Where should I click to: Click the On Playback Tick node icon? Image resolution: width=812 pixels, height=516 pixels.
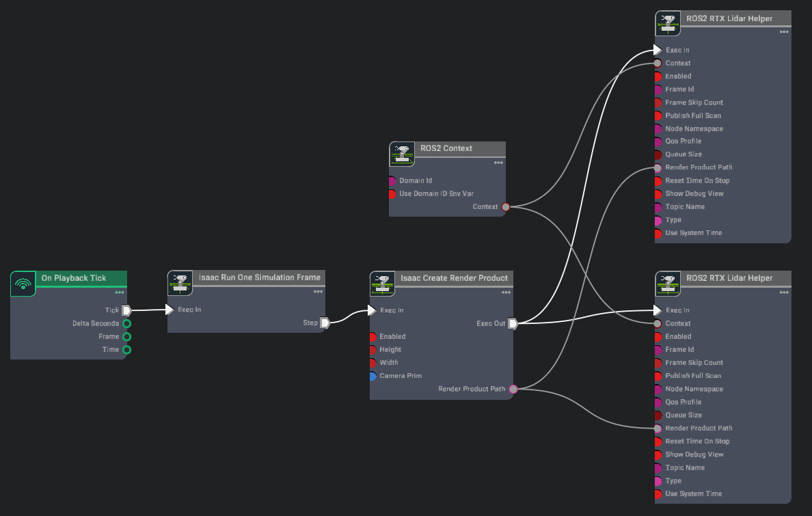pos(23,284)
